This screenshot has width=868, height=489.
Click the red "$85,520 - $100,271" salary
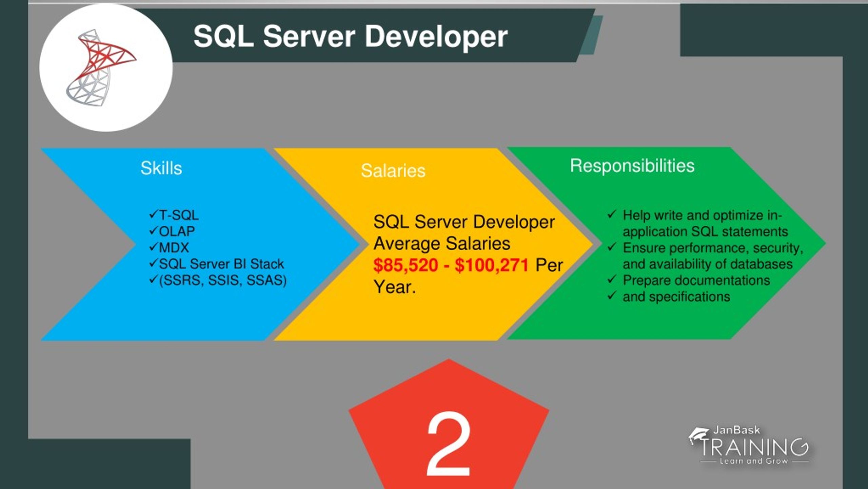coord(451,265)
